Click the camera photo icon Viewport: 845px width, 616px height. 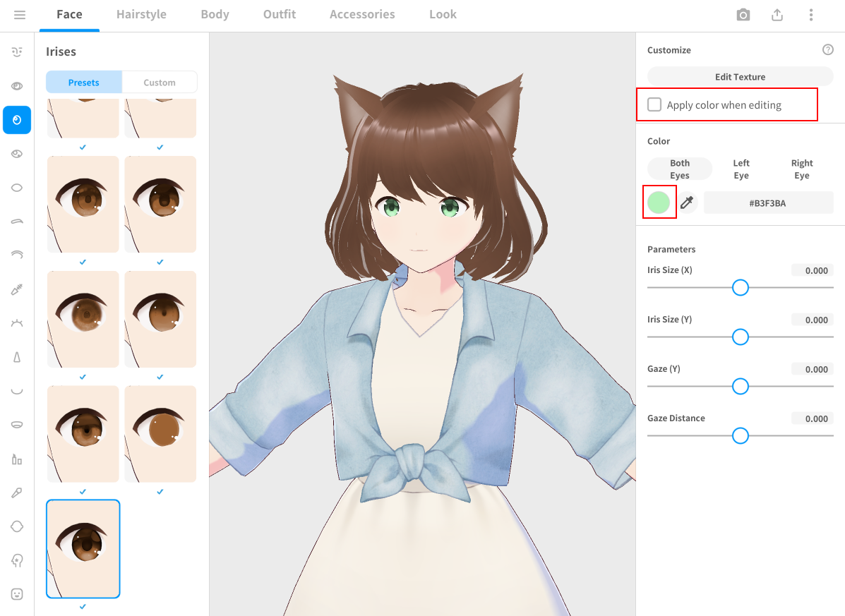click(743, 15)
